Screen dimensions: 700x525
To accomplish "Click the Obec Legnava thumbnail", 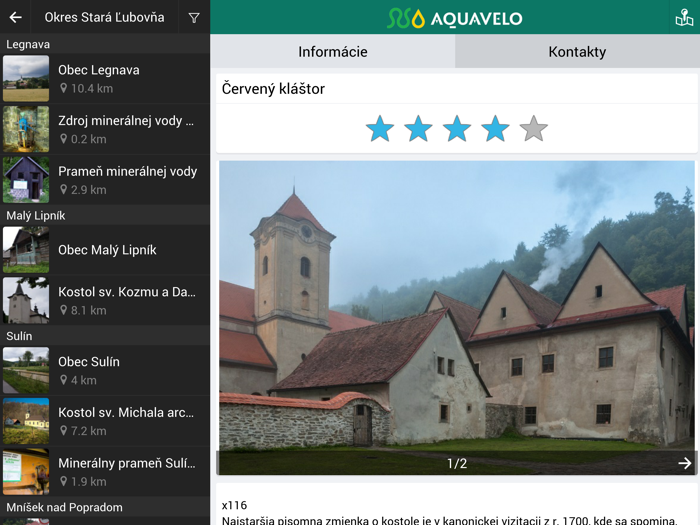I will 26,79.
